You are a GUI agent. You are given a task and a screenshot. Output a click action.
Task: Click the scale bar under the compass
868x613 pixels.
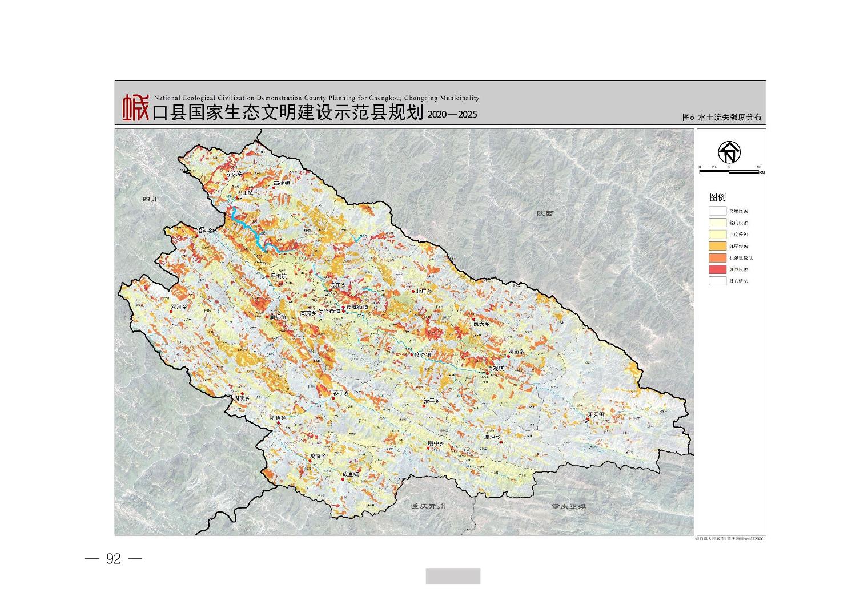731,171
